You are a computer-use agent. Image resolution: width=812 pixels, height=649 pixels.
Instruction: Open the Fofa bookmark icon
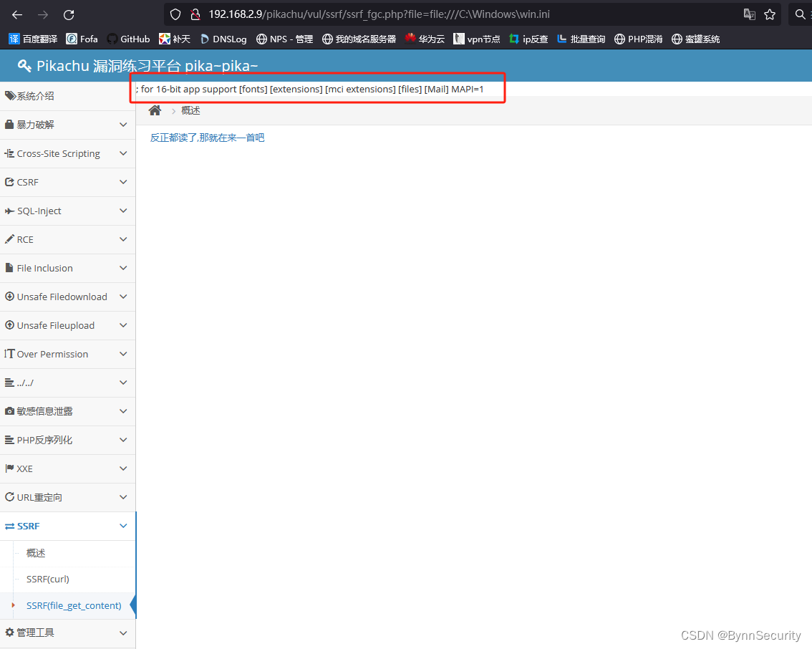(x=69, y=39)
